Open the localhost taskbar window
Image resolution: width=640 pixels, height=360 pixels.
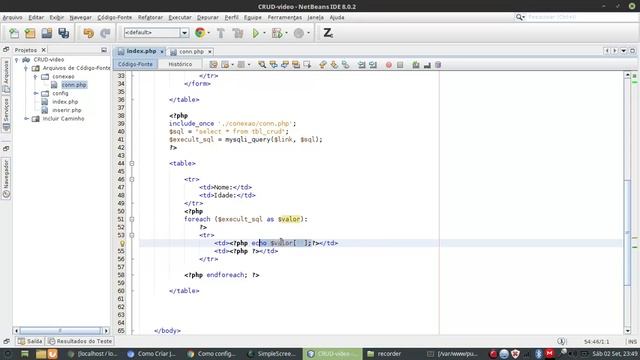(x=92, y=354)
